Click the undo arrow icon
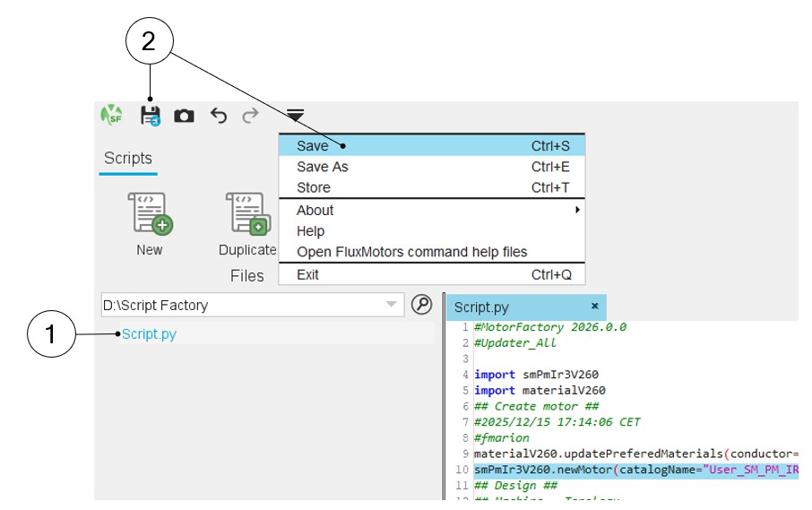Viewport: 812px width, 510px height. tap(218, 115)
